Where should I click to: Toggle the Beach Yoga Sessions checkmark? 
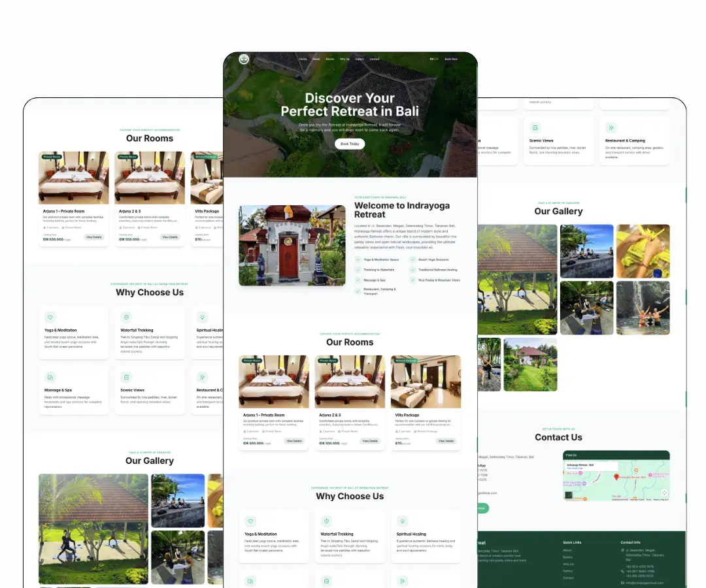(413, 259)
